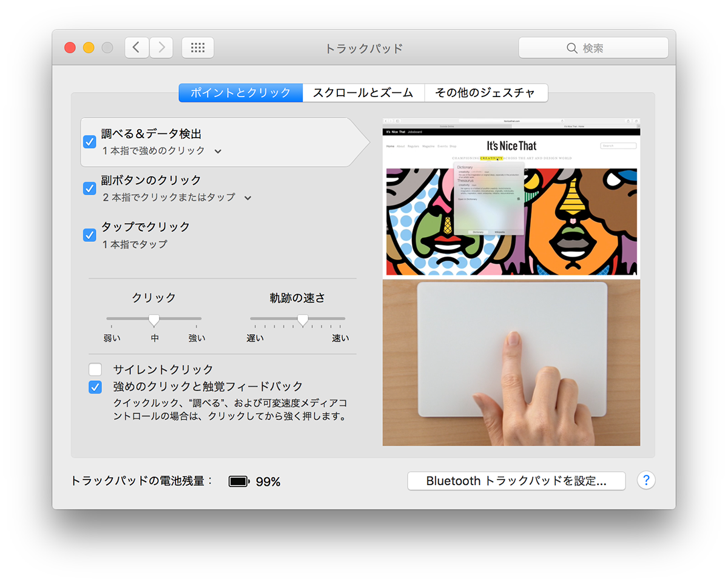Uncheck 強めのクリックと触覚フィードバック

[x=95, y=386]
